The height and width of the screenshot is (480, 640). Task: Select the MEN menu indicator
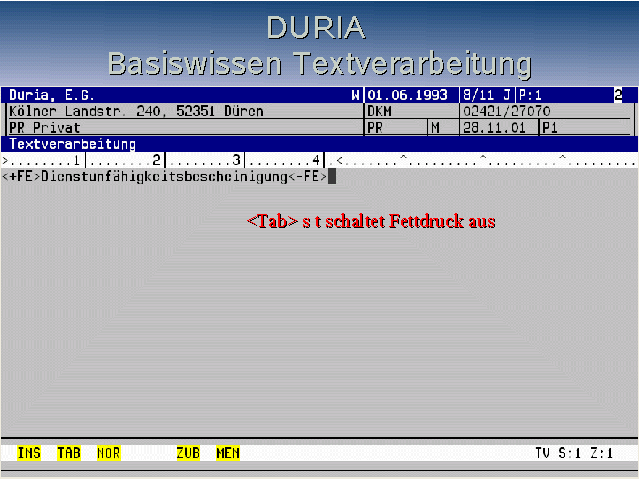coord(228,453)
